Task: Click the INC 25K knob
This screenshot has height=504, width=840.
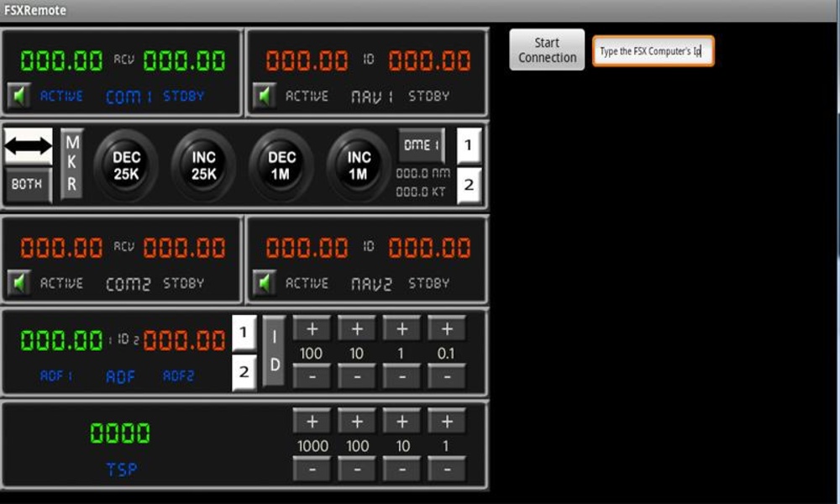Action: (203, 165)
